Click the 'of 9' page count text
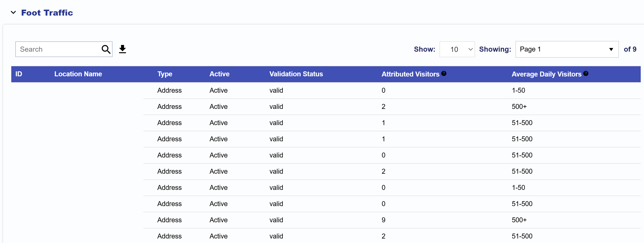 630,49
